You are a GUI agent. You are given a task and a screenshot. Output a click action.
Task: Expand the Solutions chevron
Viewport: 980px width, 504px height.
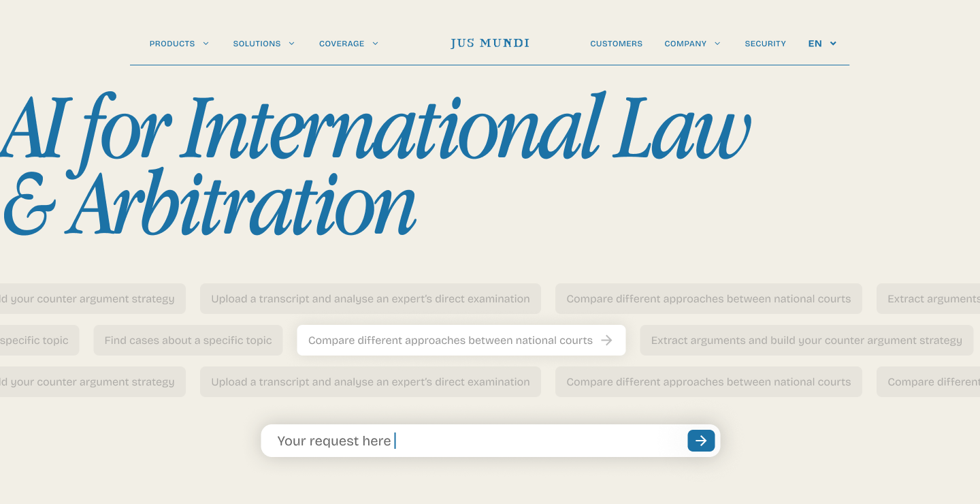[x=291, y=44]
